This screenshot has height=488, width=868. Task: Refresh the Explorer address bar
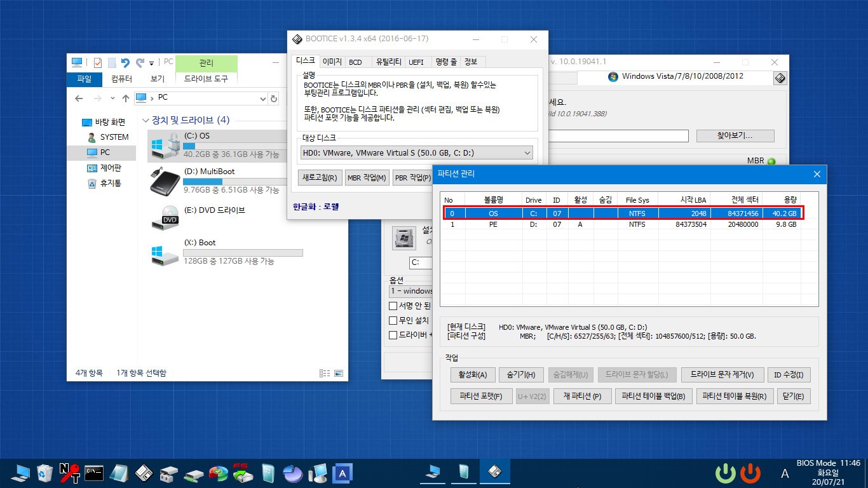274,98
